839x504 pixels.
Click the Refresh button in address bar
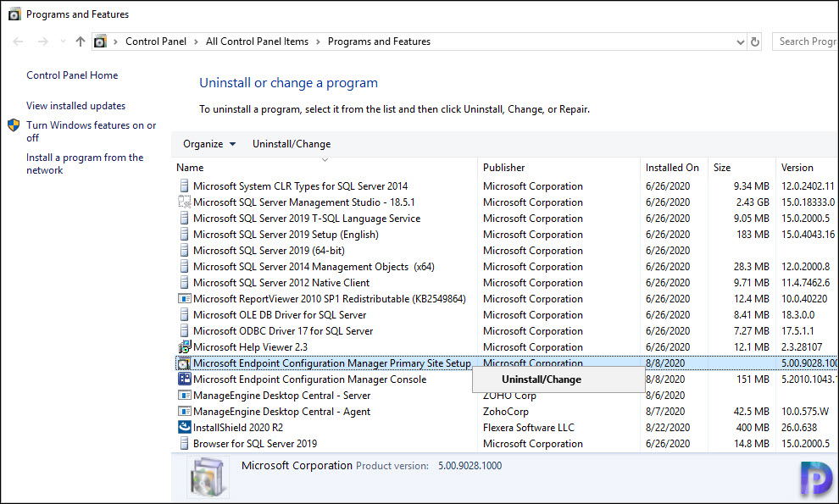[x=755, y=42]
